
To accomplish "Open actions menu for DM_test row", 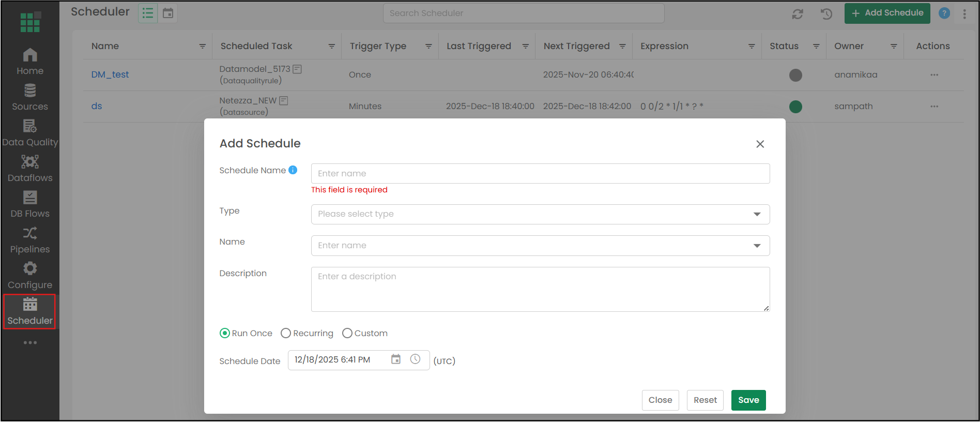I will click(934, 75).
